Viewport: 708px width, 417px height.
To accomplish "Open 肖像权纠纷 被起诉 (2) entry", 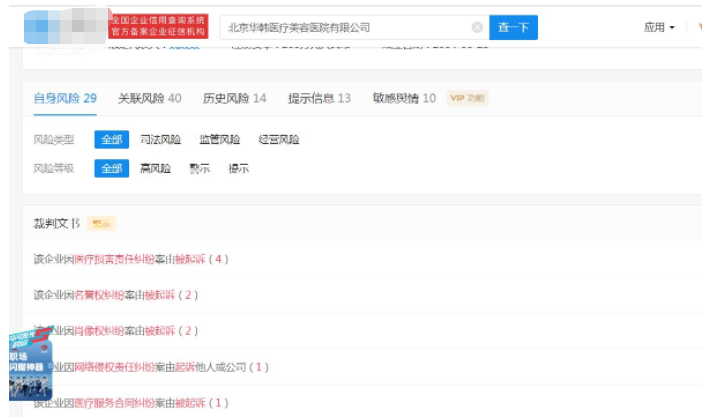I will (x=116, y=331).
